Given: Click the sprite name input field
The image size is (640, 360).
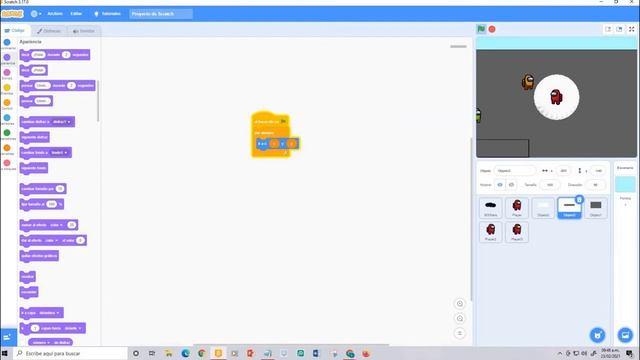Looking at the screenshot, I should click(515, 171).
